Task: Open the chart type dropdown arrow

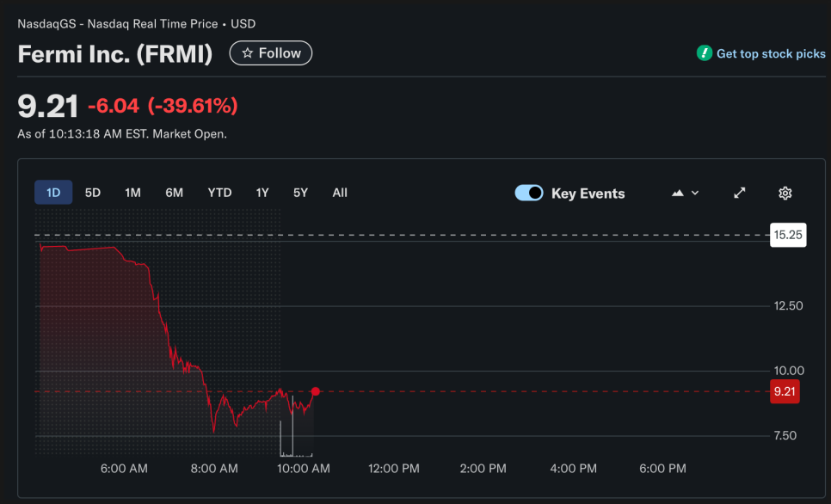Action: pyautogui.click(x=695, y=194)
